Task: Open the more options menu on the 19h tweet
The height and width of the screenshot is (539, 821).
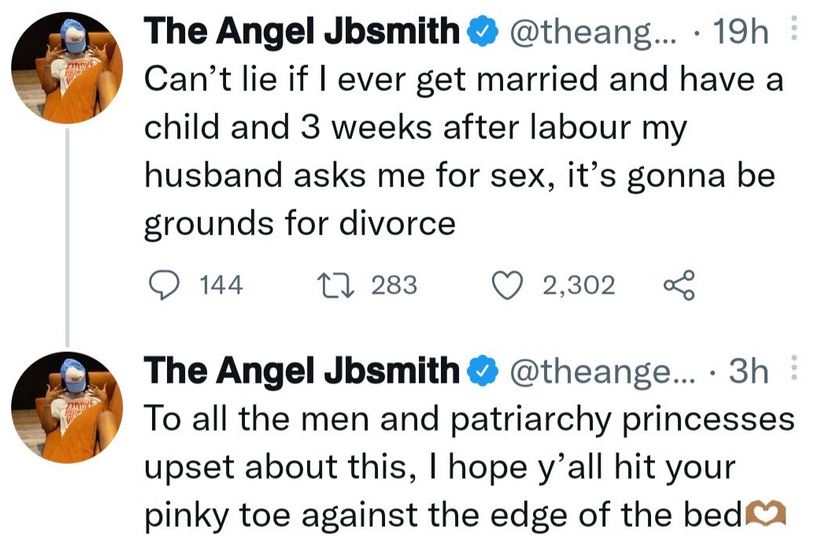Action: pos(792,32)
